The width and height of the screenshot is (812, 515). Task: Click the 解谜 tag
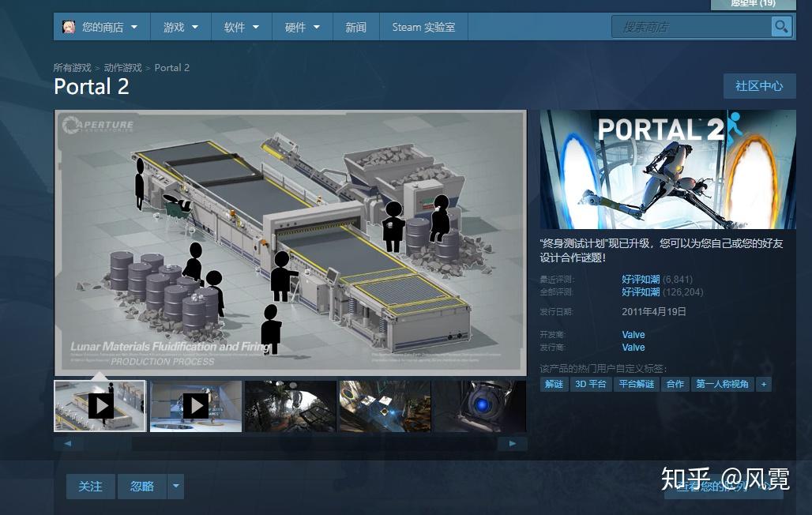(x=554, y=385)
